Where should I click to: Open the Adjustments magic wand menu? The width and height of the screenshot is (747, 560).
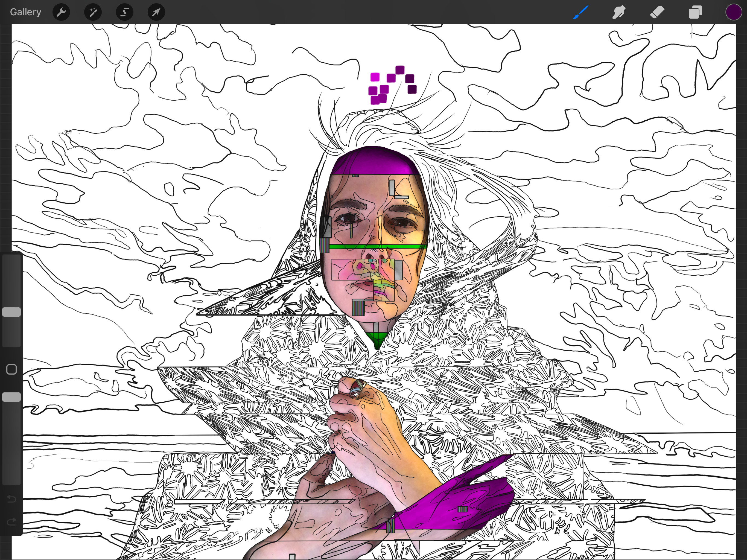tap(93, 12)
